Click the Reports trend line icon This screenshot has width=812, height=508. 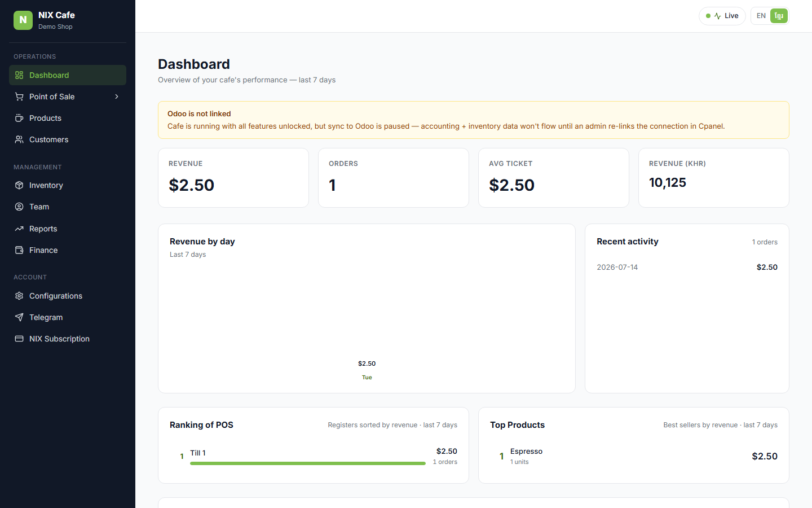(19, 229)
